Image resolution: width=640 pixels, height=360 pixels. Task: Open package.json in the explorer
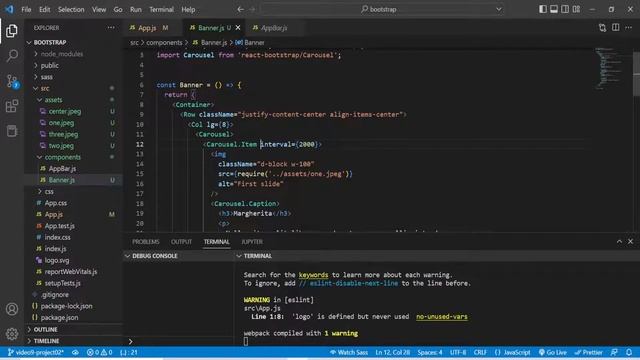[x=73, y=317]
